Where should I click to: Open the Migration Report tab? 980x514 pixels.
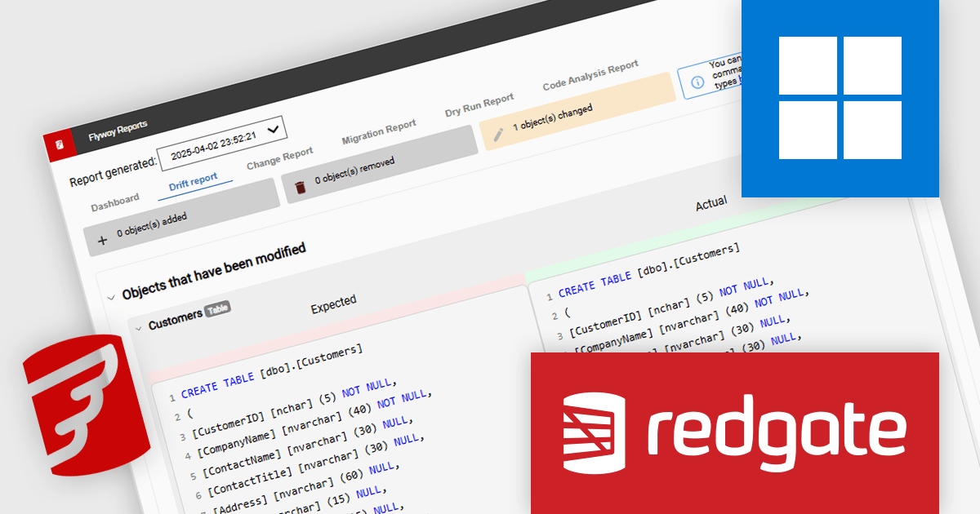click(378, 131)
